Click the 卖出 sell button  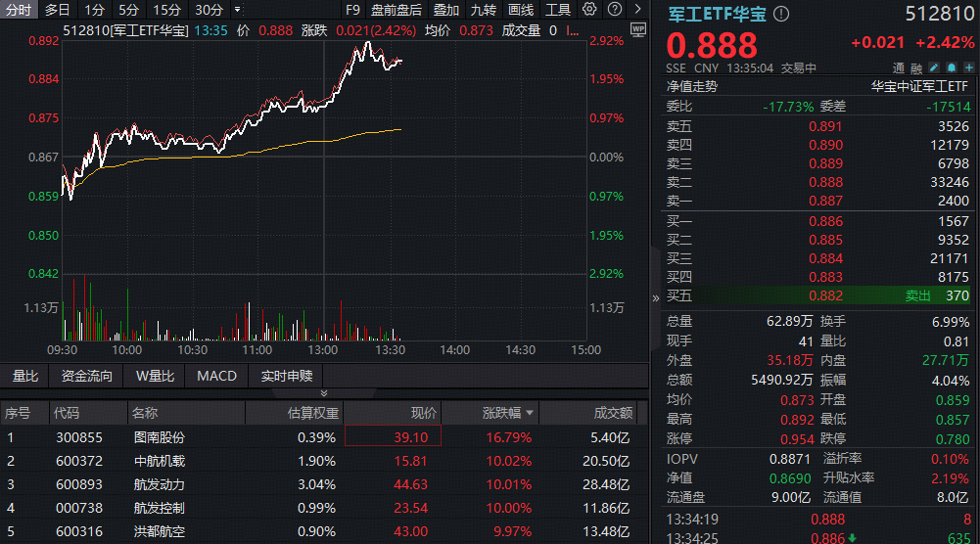[917, 295]
